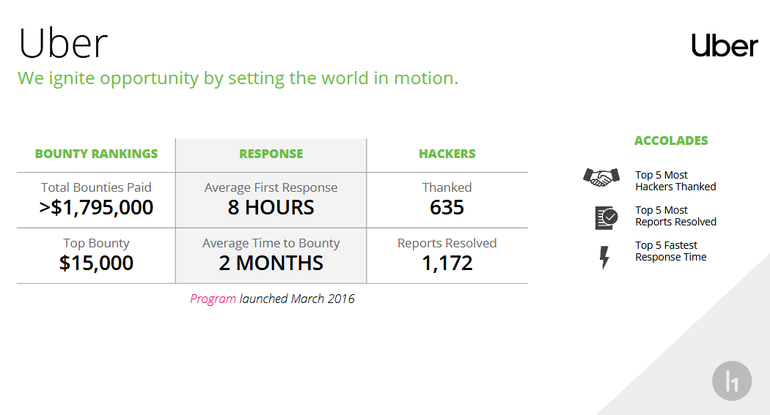Click the lightning bolt response icon
The image size is (770, 415).
(604, 257)
